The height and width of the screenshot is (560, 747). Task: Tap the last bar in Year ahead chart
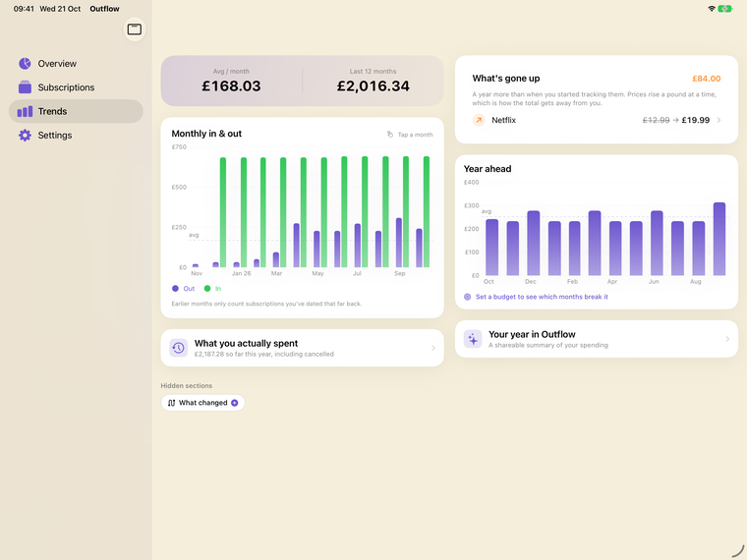pos(719,239)
